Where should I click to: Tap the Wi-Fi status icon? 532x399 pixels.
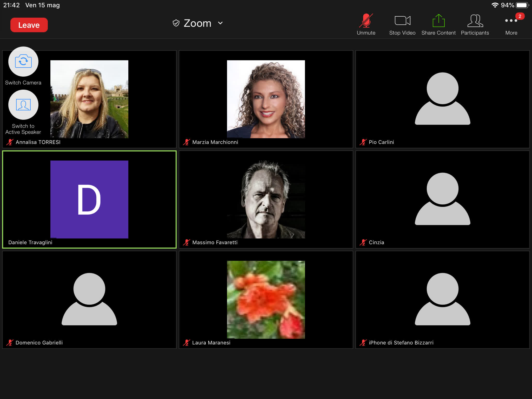tap(495, 5)
